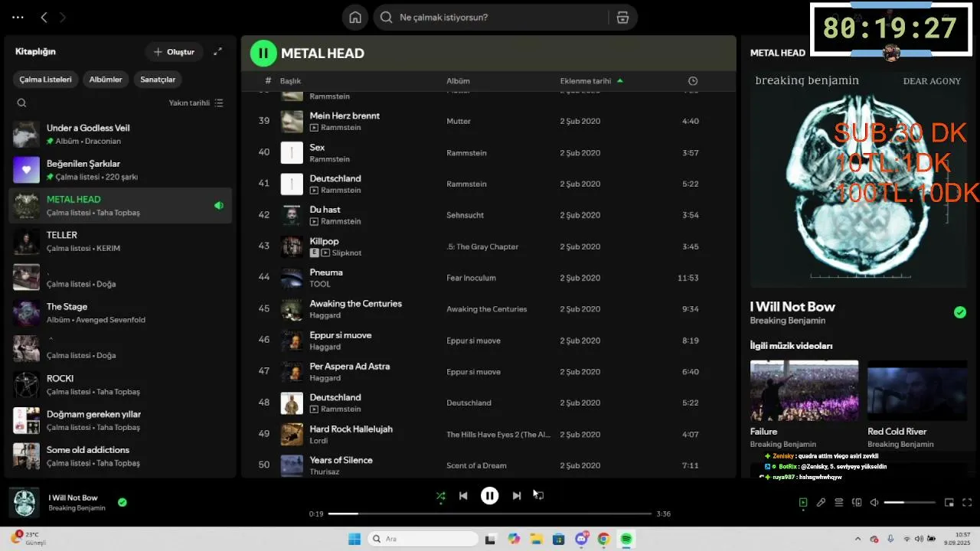The image size is (980, 551).
Task: Pause playlist with green METAL HEAD button
Action: click(x=263, y=53)
